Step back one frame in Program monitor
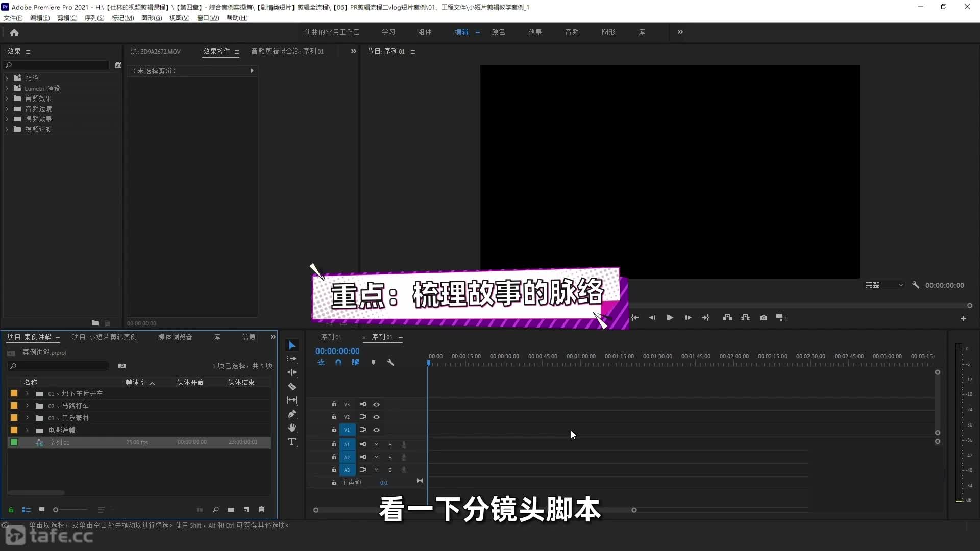Viewport: 980px width, 551px height. (652, 318)
